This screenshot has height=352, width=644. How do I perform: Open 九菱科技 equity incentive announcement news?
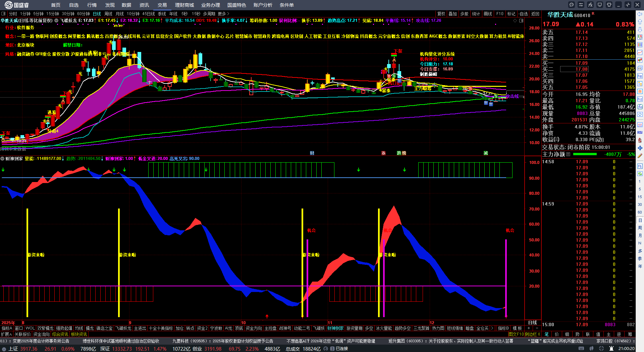[x=223, y=341]
